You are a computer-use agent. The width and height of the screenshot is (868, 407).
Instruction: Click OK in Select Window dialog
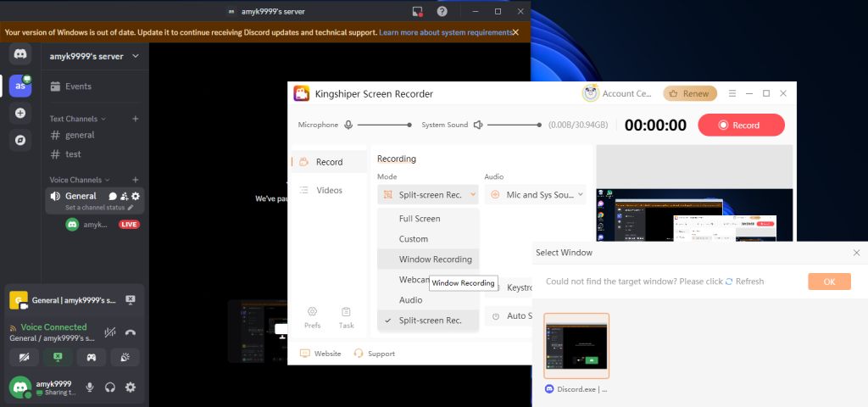click(828, 282)
